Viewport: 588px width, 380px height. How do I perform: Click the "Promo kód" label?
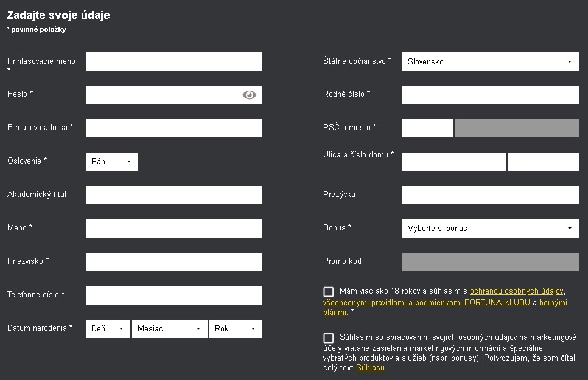click(x=342, y=261)
